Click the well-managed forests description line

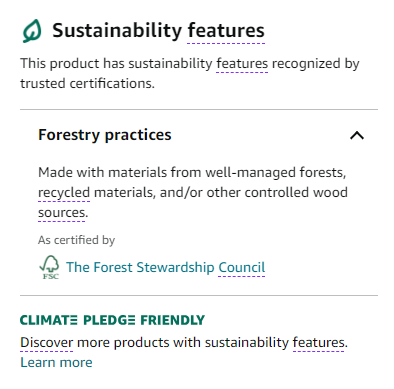click(192, 173)
